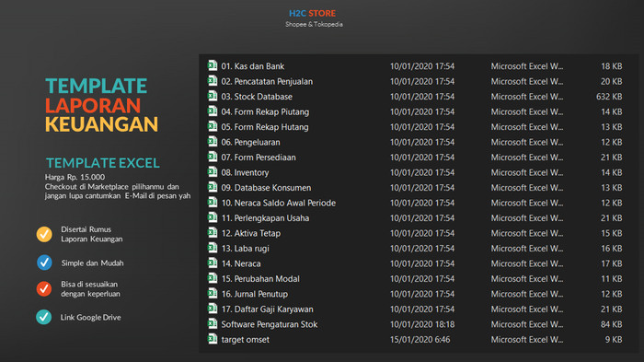Click Excel icon beside 14. Neraca

pyautogui.click(x=213, y=263)
